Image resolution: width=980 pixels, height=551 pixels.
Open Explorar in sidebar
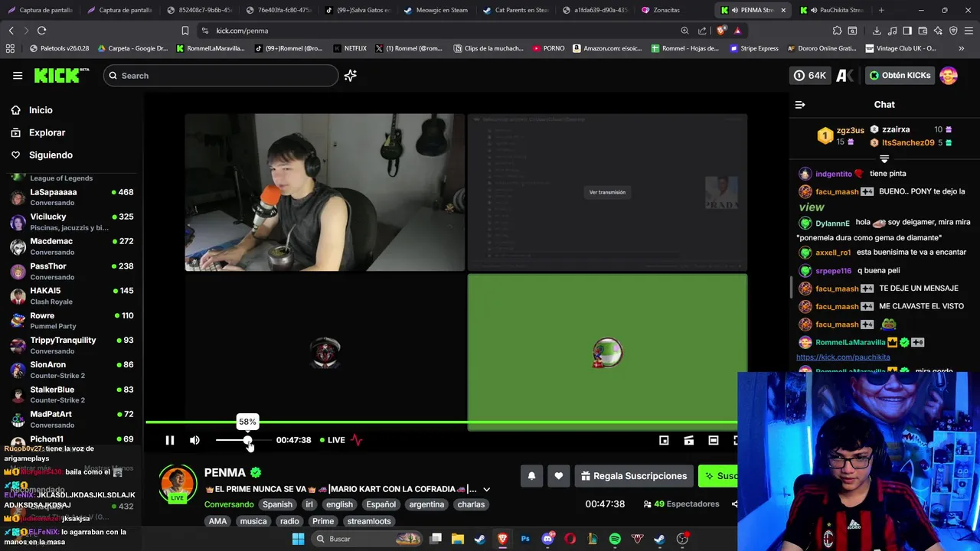[x=47, y=132]
